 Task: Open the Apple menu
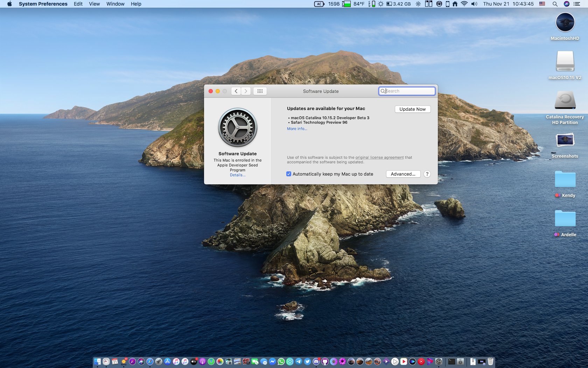pyautogui.click(x=9, y=4)
